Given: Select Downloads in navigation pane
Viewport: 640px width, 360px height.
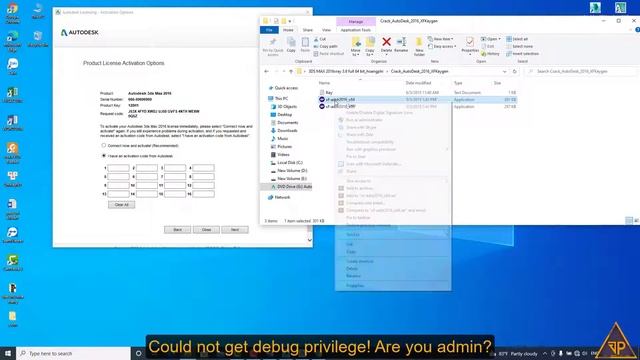Looking at the screenshot, I should [x=287, y=131].
